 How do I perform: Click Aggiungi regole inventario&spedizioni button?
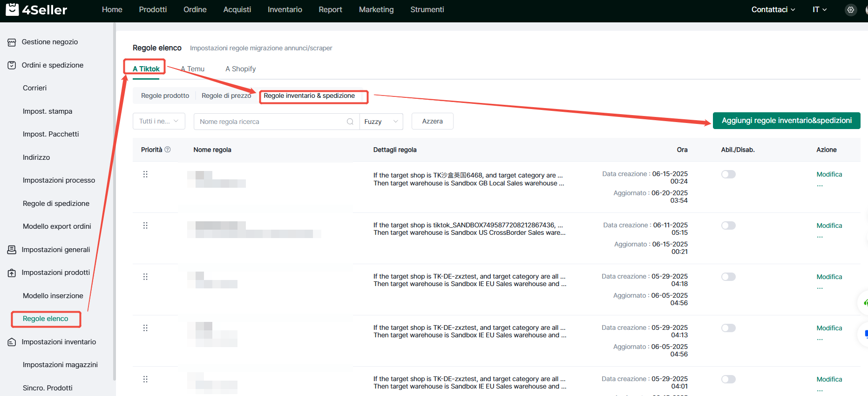point(787,121)
